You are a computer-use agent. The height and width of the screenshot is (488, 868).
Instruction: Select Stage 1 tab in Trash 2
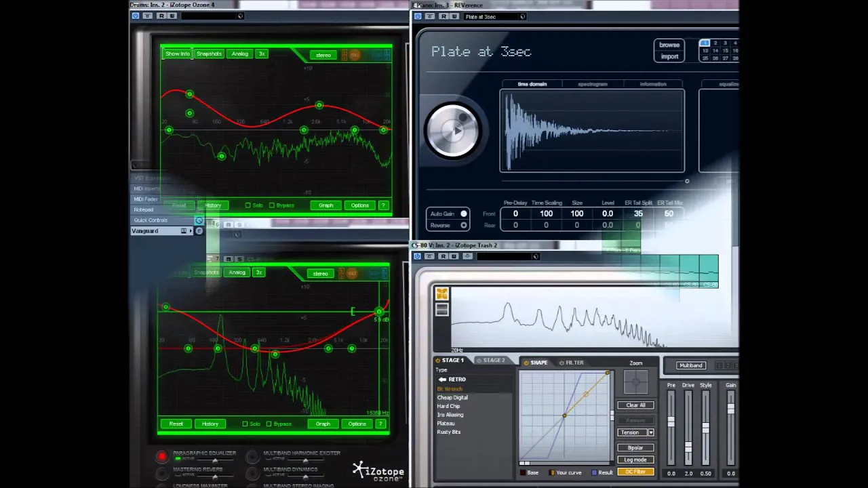pos(450,361)
